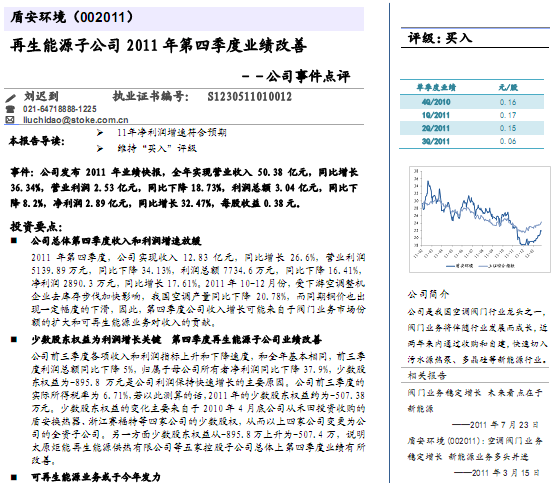Click the square bullet before 公司总体第四季度收入和利润增速放缓
This screenshot has width=552, height=483.
click(x=14, y=241)
